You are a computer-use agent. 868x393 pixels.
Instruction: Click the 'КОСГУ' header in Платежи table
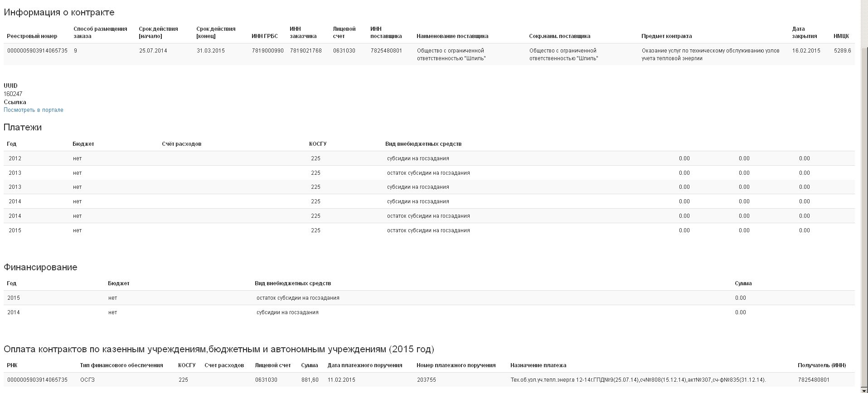click(x=318, y=144)
